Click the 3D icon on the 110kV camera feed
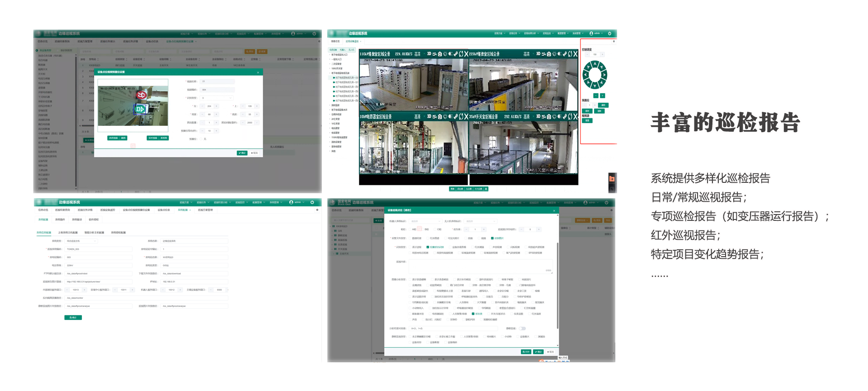The width and height of the screenshot is (868, 391). tap(429, 54)
